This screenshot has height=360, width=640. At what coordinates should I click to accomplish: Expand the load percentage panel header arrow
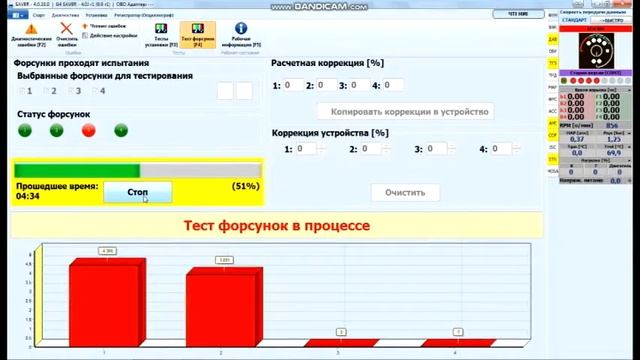pyautogui.click(x=629, y=160)
